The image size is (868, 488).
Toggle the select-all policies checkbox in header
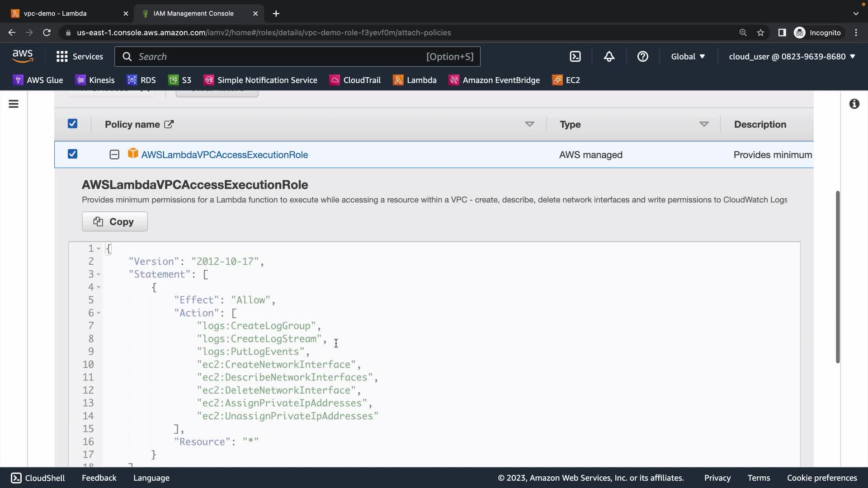[x=72, y=124]
